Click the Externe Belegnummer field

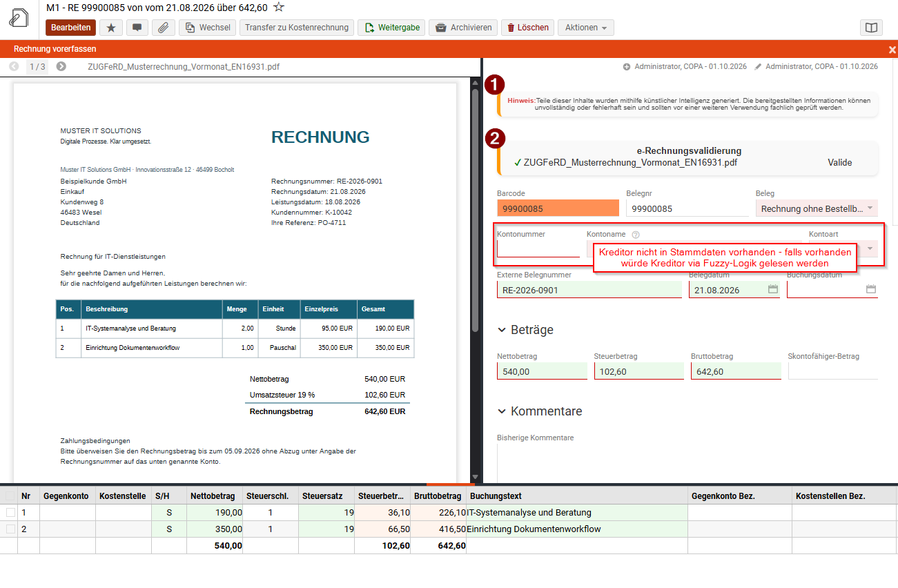[x=589, y=290]
